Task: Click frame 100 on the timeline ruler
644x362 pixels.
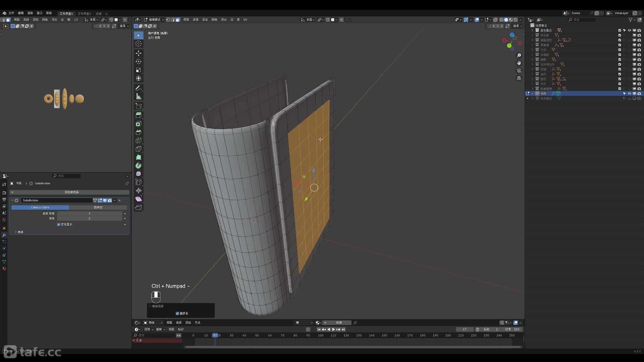Action: [321, 335]
